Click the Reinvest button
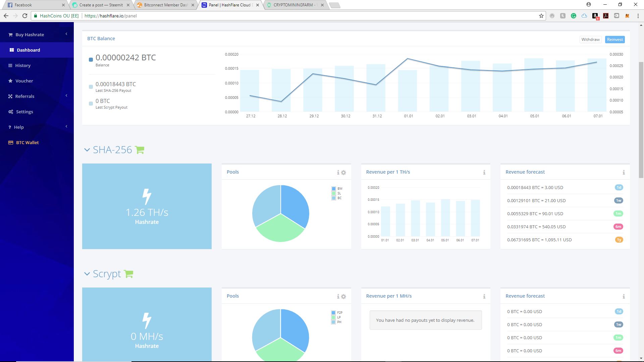 point(615,40)
